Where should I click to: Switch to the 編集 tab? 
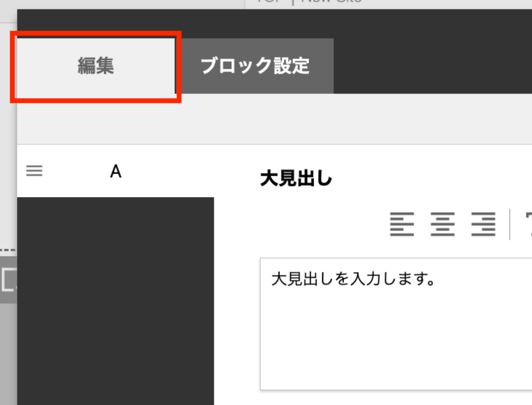(x=95, y=66)
